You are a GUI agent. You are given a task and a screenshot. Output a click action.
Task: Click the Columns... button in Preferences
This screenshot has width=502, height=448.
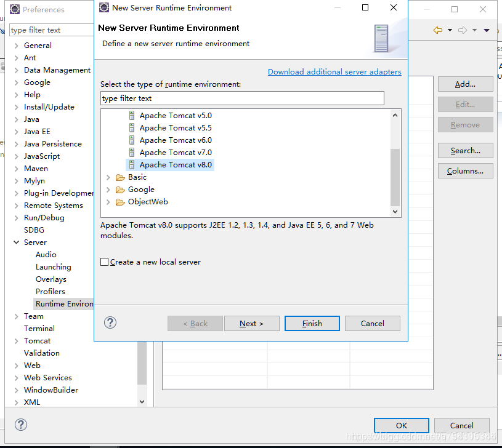[x=465, y=170]
